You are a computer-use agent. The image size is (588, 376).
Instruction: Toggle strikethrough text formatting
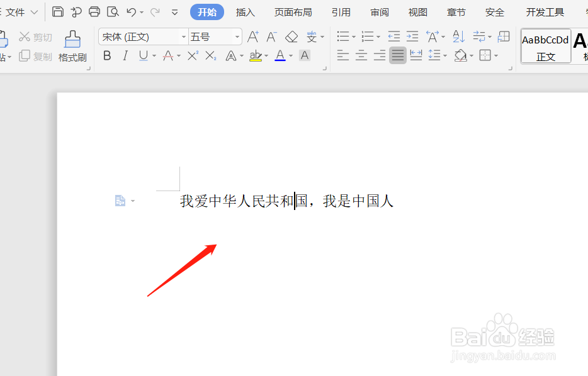(x=168, y=56)
